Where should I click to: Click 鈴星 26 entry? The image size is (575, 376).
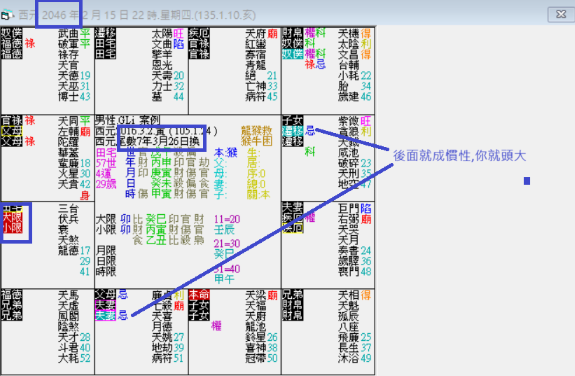pyautogui.click(x=261, y=337)
